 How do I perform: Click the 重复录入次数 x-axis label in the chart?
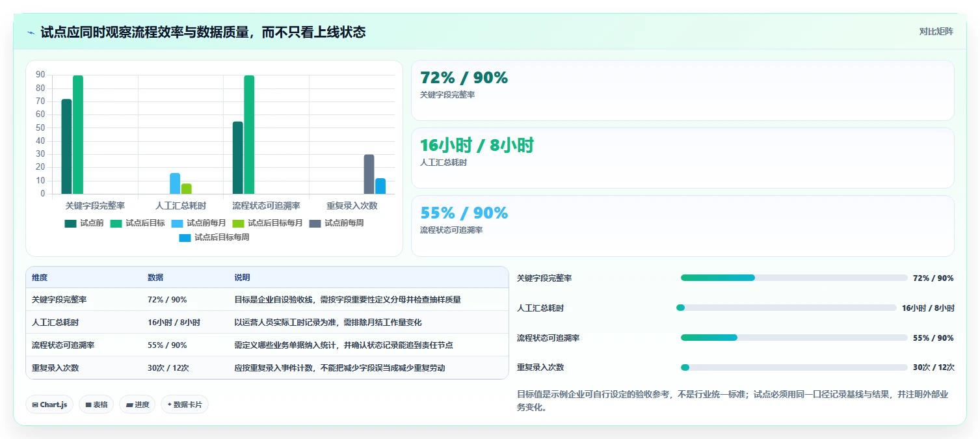(352, 206)
